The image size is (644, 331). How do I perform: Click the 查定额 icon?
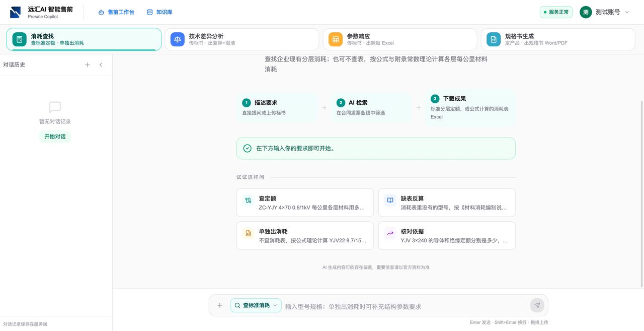point(248,201)
